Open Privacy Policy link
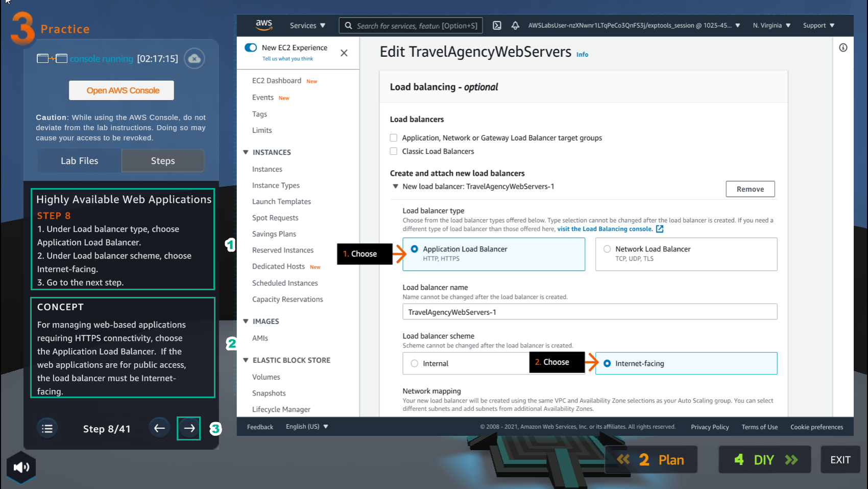Screen dimensions: 868x489 710,427
